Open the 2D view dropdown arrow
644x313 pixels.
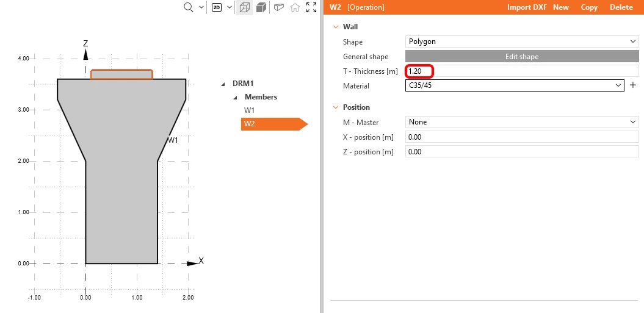230,7
